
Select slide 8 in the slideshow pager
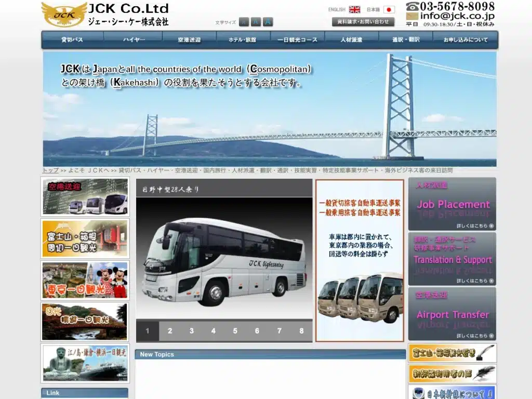pyautogui.click(x=301, y=331)
